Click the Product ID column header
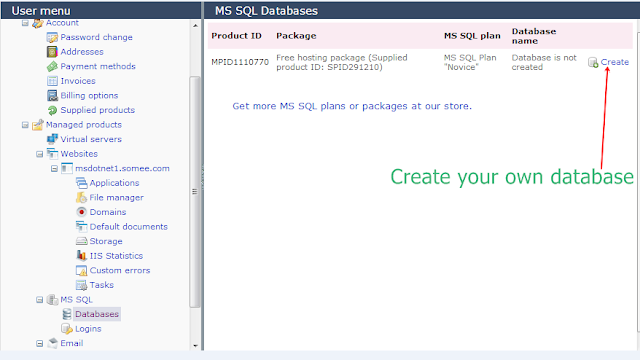Viewport: 640px width, 360px height. pos(236,36)
